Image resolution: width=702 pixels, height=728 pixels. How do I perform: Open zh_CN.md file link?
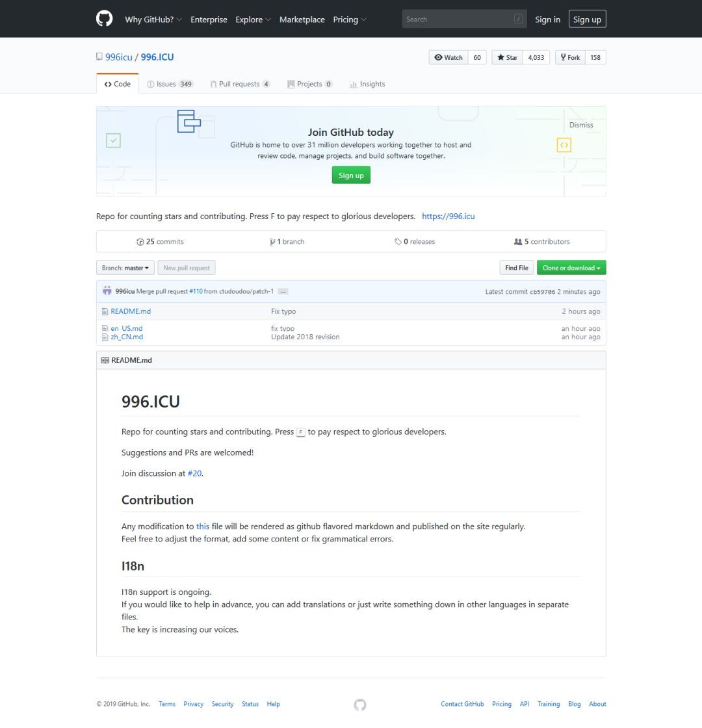tap(127, 337)
